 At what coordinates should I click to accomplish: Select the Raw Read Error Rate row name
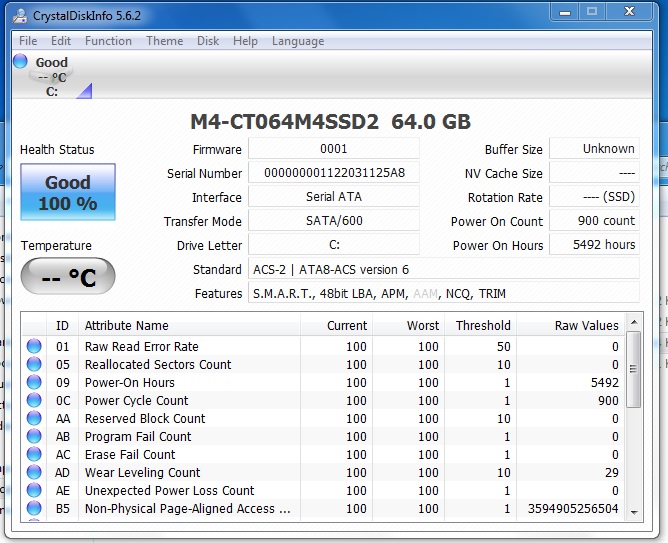[x=141, y=347]
